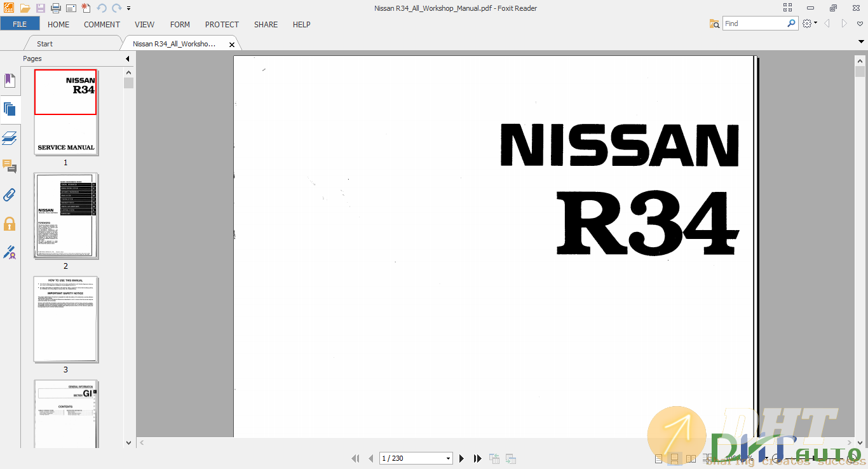Switch to continuous page view mode
868x469 pixels.
pyautogui.click(x=675, y=458)
